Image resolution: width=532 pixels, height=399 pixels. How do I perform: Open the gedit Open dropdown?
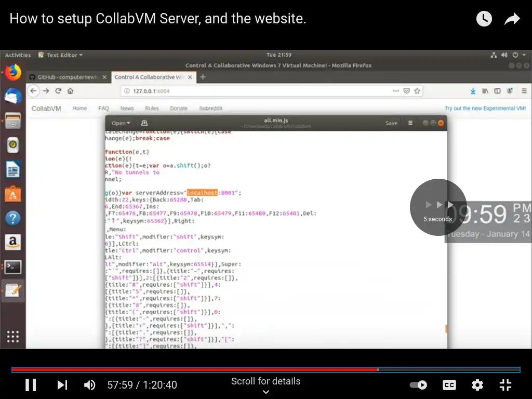tap(121, 123)
